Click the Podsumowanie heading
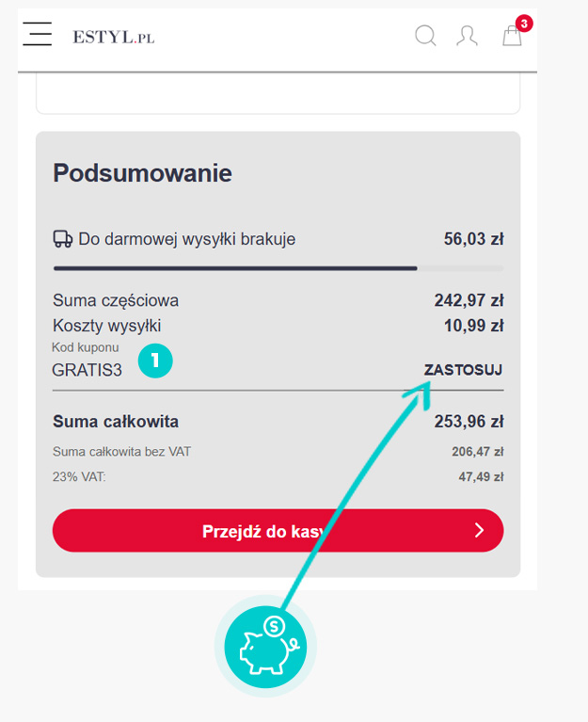 pos(142,173)
